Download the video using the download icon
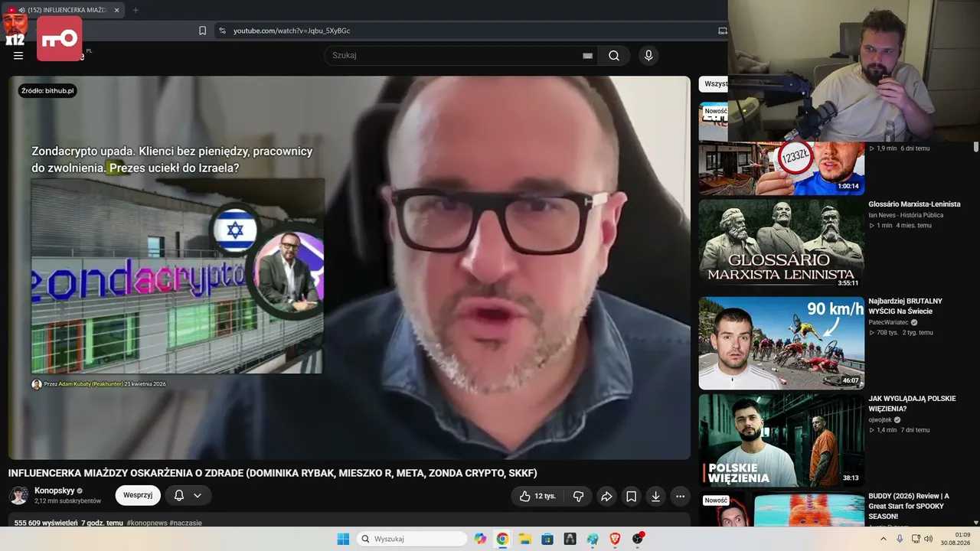980x551 pixels. (655, 496)
